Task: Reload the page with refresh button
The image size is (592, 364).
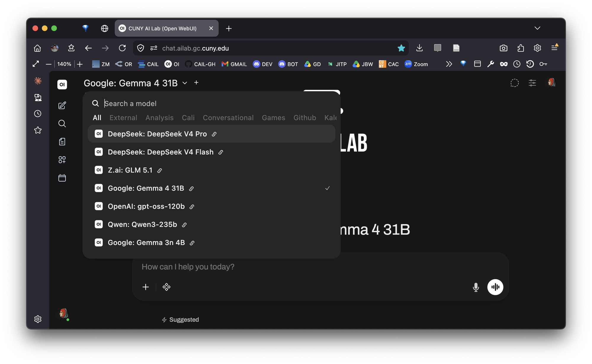Action: click(122, 48)
